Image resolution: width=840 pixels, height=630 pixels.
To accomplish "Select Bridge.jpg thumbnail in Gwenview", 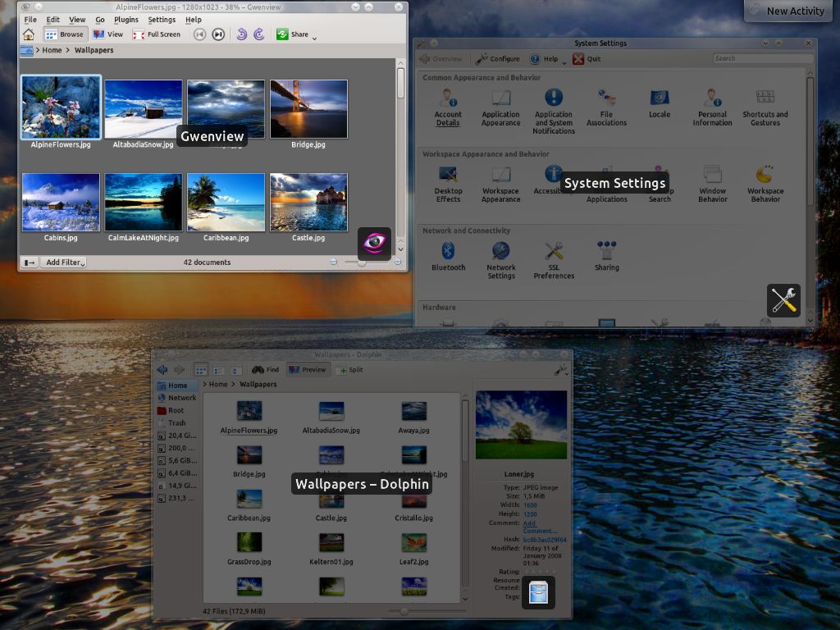I will click(308, 109).
